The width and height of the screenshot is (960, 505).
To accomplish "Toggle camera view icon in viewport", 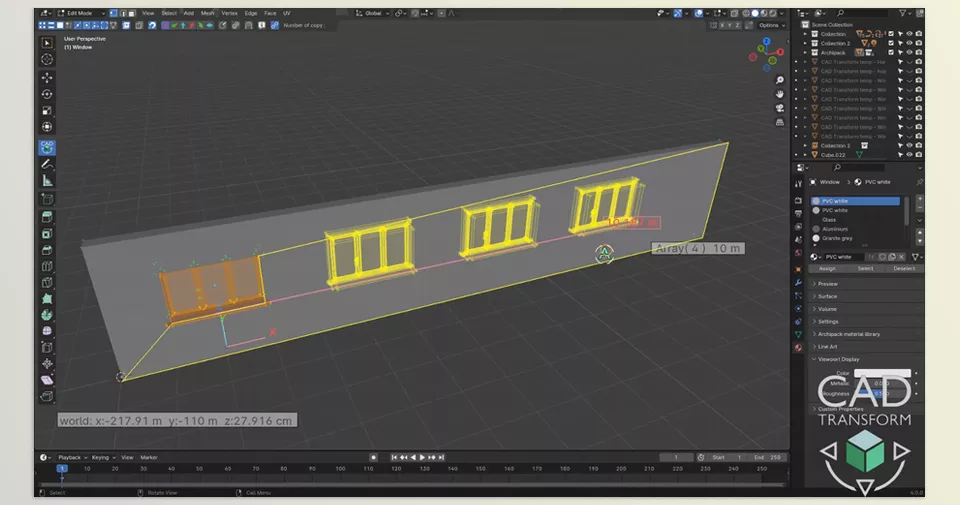I will [779, 108].
